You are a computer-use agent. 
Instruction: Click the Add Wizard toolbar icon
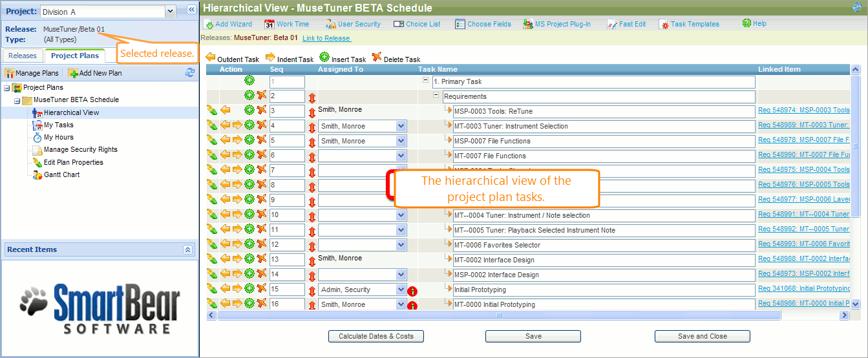[x=208, y=24]
